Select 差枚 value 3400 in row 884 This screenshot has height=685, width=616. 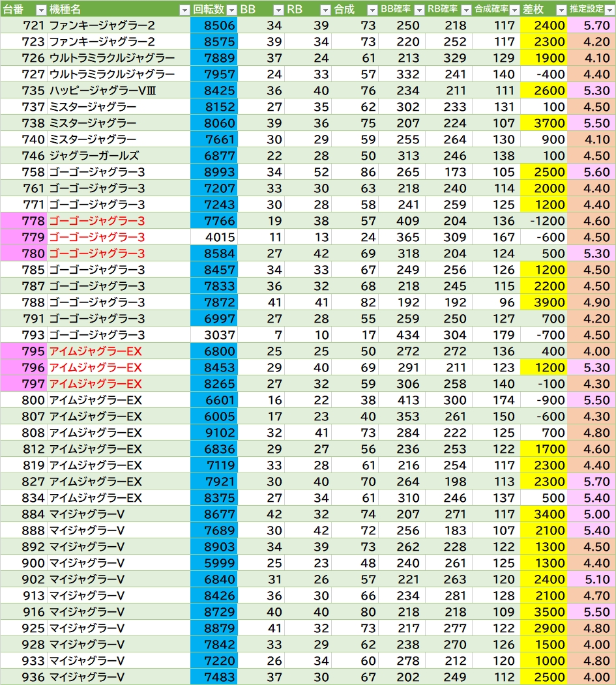pos(544,514)
